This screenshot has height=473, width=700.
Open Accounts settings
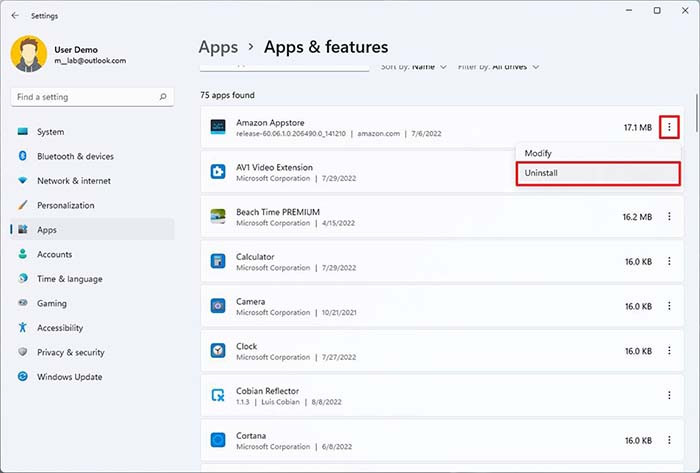(92, 254)
